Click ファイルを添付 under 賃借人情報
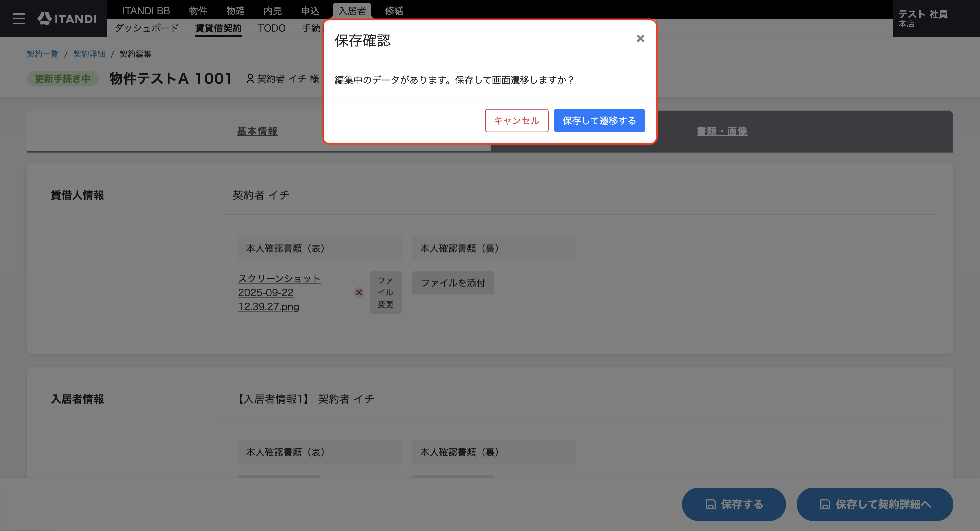 click(x=453, y=283)
